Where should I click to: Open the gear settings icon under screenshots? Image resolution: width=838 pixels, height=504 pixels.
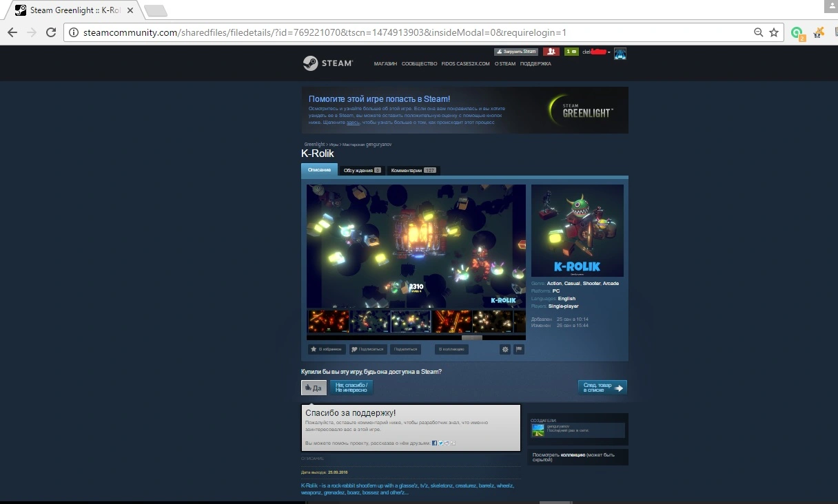pyautogui.click(x=505, y=350)
